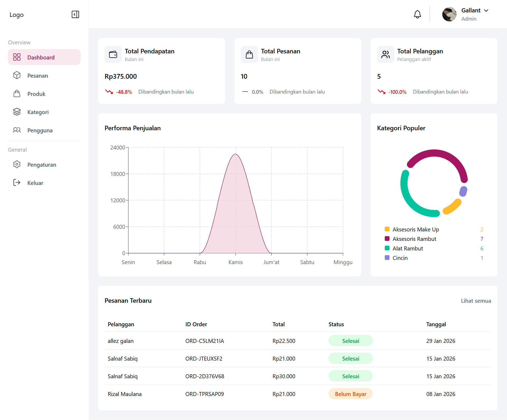Click the Selesai badge for ORD-JTEUXSF2
The height and width of the screenshot is (420, 507).
tap(350, 358)
